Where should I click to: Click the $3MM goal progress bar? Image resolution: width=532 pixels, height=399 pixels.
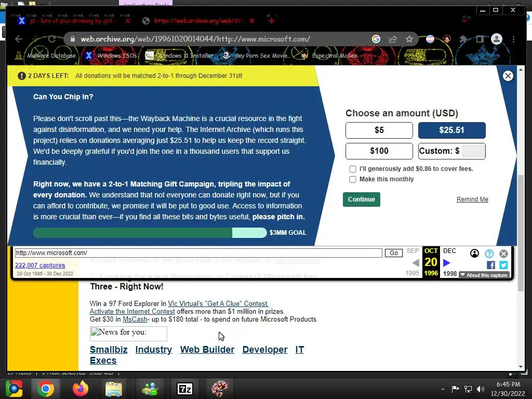[x=150, y=233]
